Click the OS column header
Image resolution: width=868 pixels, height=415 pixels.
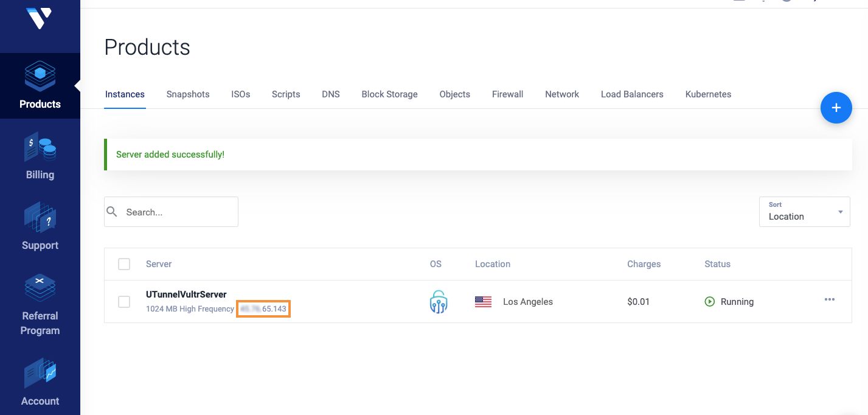click(x=436, y=264)
